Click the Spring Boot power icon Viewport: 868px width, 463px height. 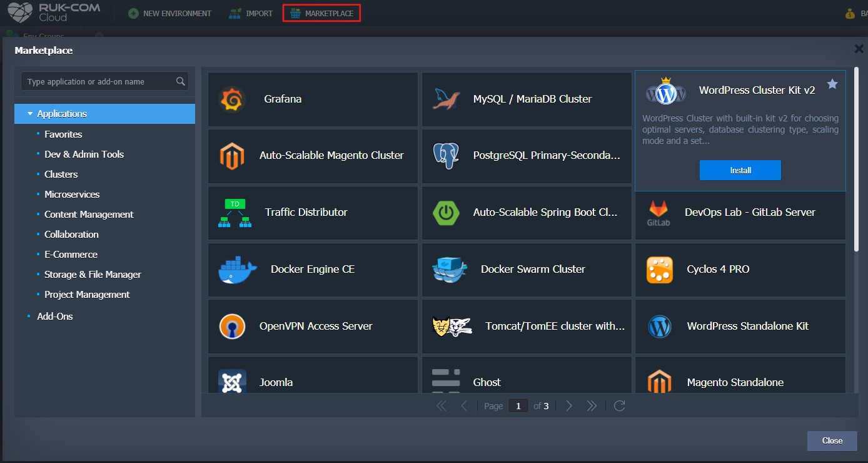(446, 213)
